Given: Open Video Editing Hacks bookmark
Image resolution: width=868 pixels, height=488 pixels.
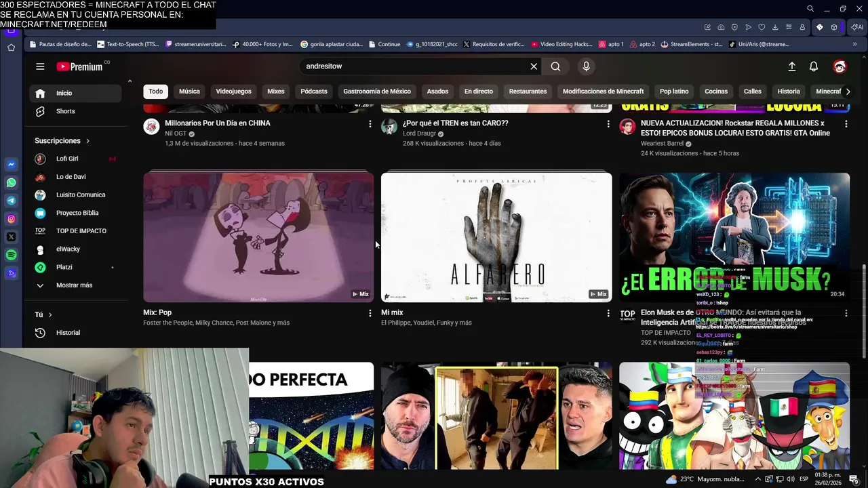Looking at the screenshot, I should [561, 44].
